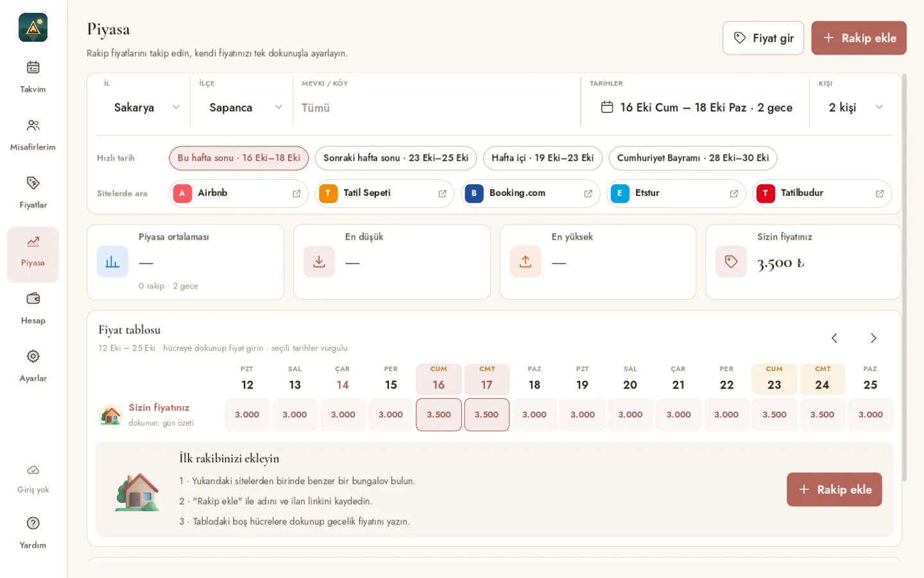Click En yüksek upload arrow icon

click(x=526, y=261)
